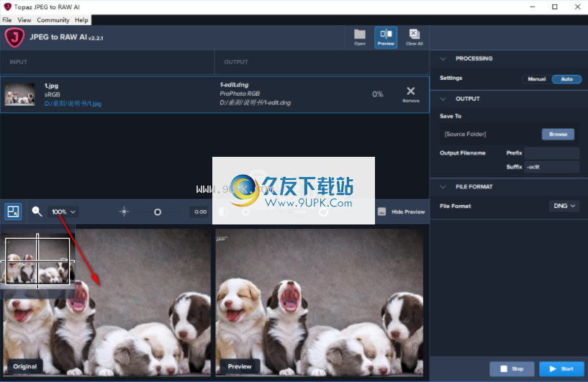Open the Community menu
Screen dimensions: 588x382
coord(53,20)
